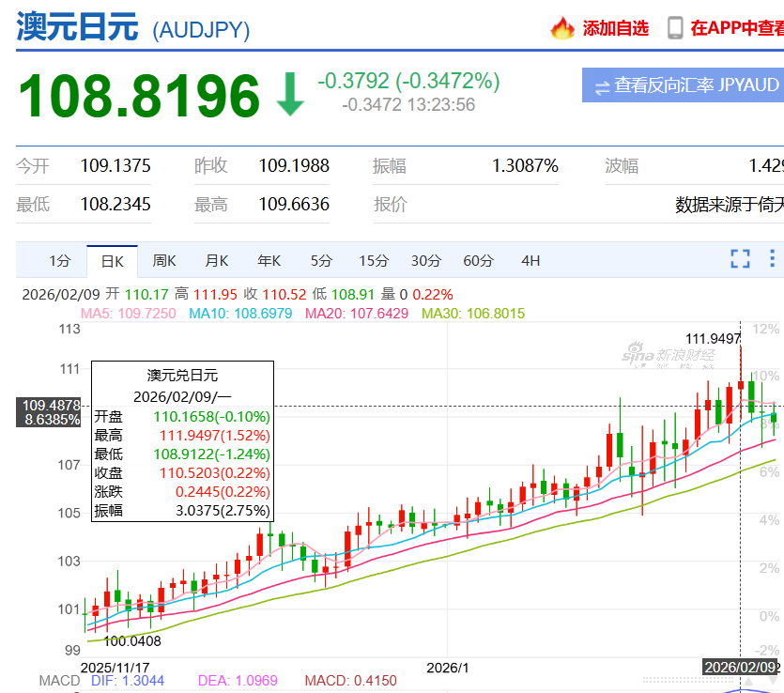784x693 pixels.
Task: Toggle the MA30 moving average line
Action: coord(472,314)
